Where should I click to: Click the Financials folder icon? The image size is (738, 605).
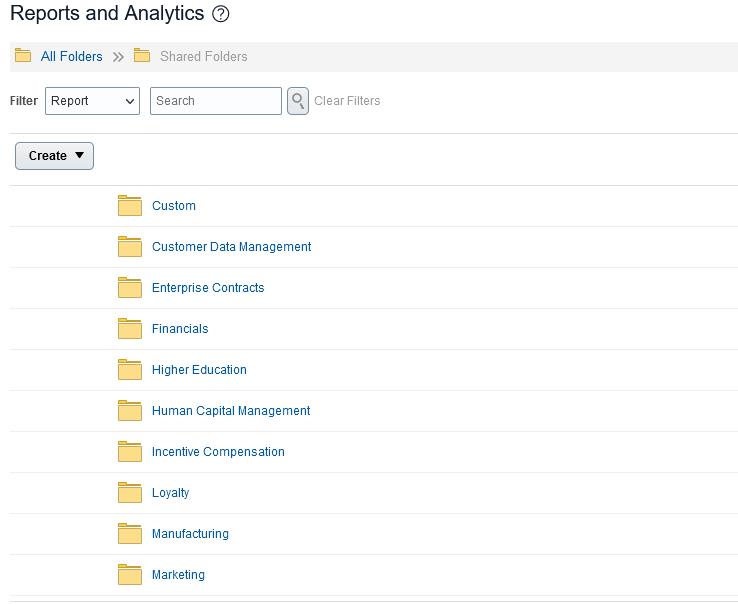click(130, 329)
